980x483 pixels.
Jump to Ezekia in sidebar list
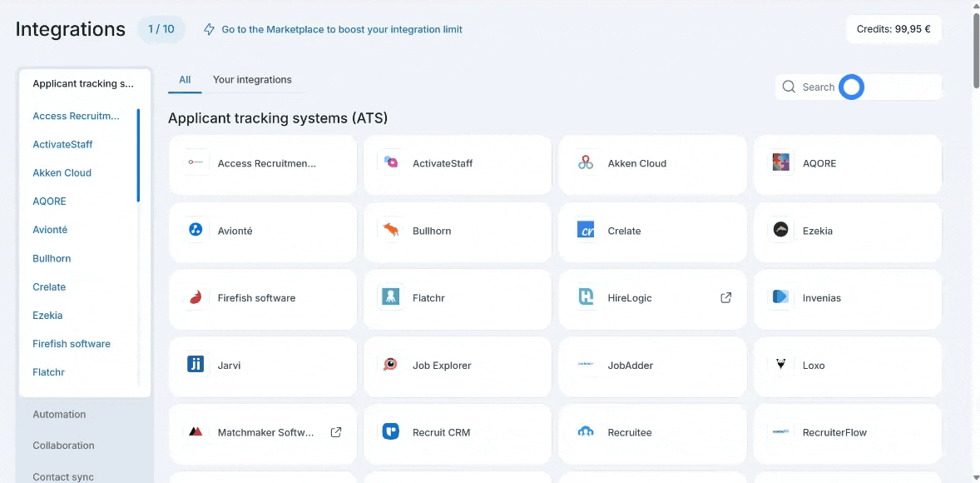click(47, 316)
